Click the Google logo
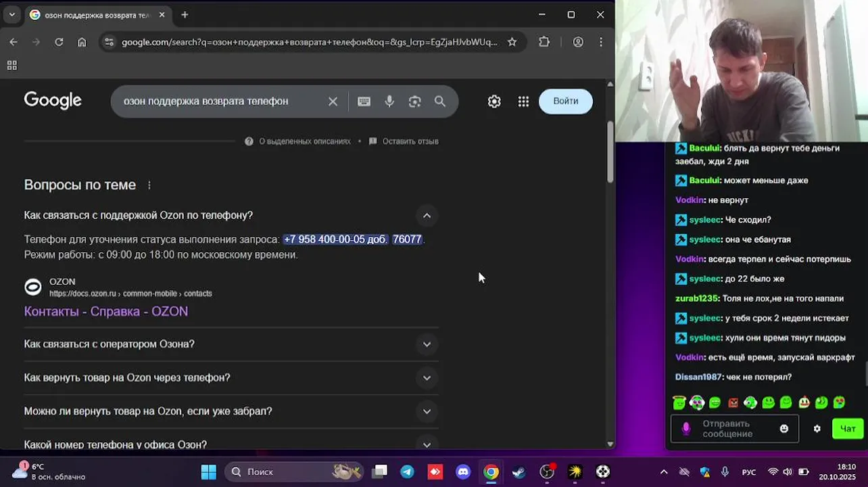This screenshot has height=487, width=868. point(53,101)
